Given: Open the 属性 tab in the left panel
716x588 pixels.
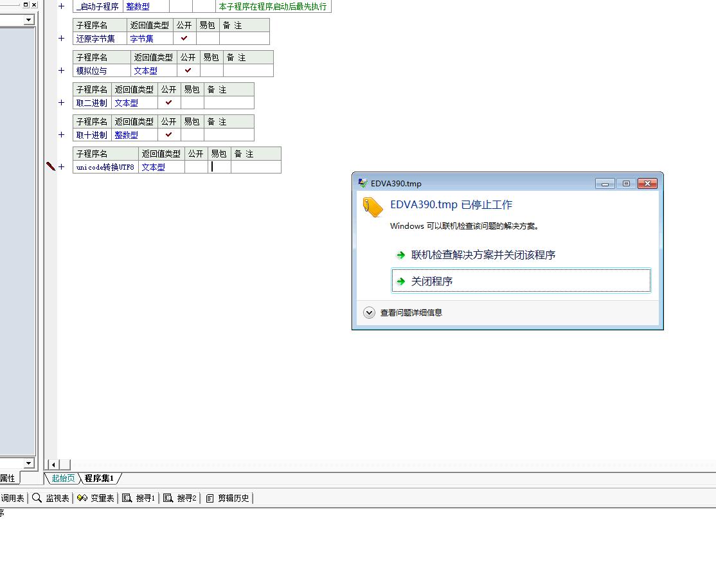Looking at the screenshot, I should pyautogui.click(x=8, y=478).
